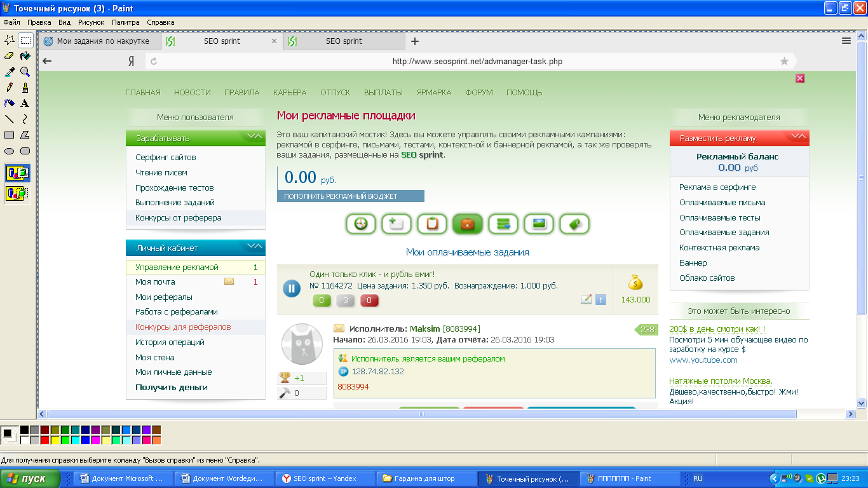Open the Справка menu
Image resolution: width=868 pixels, height=488 pixels.
tap(161, 22)
